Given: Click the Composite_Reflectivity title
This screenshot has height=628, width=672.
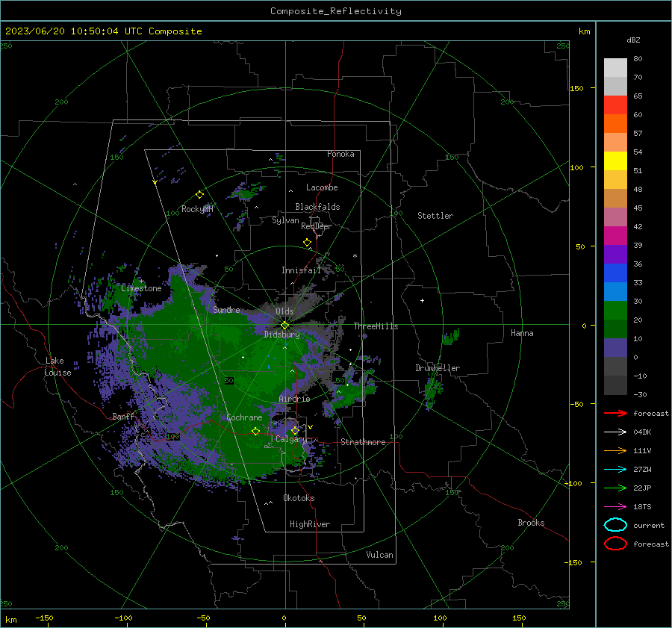Looking at the screenshot, I should click(335, 11).
